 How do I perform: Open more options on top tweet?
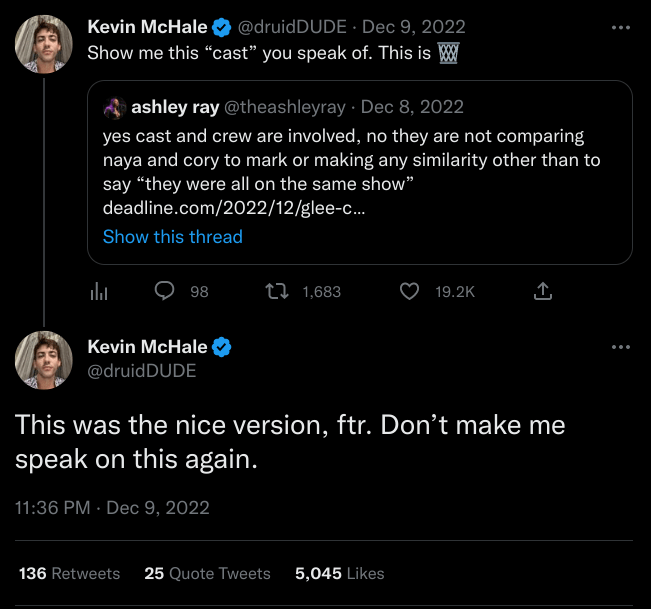(621, 27)
